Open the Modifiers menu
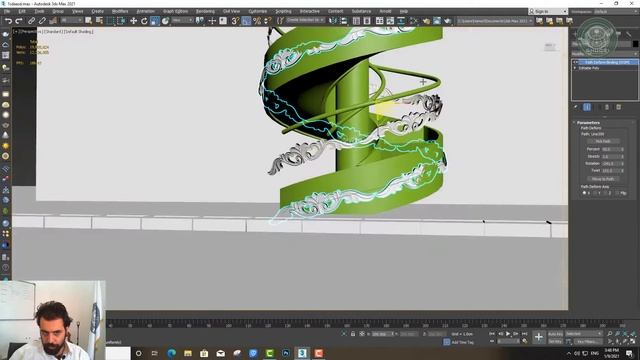Screen dimensions: 640x360 coord(120,11)
